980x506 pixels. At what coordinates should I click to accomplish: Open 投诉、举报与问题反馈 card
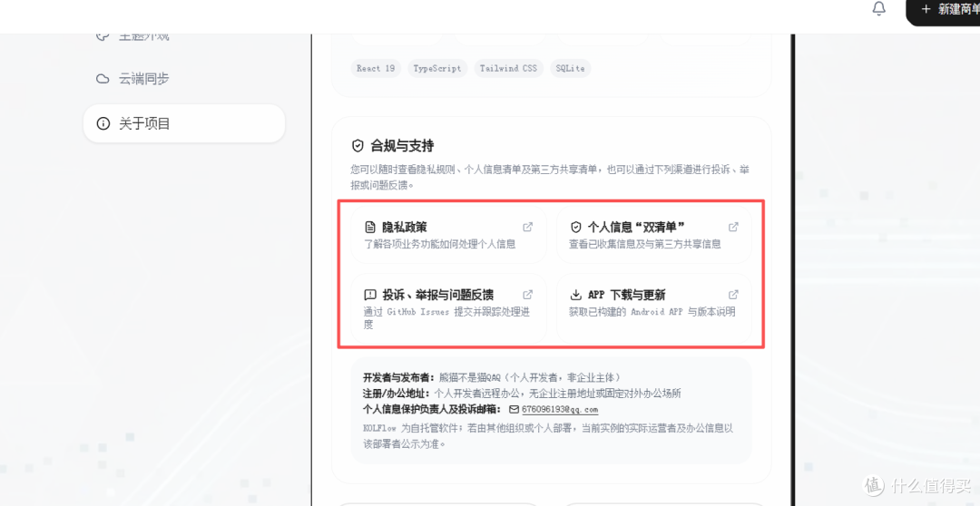coord(448,308)
